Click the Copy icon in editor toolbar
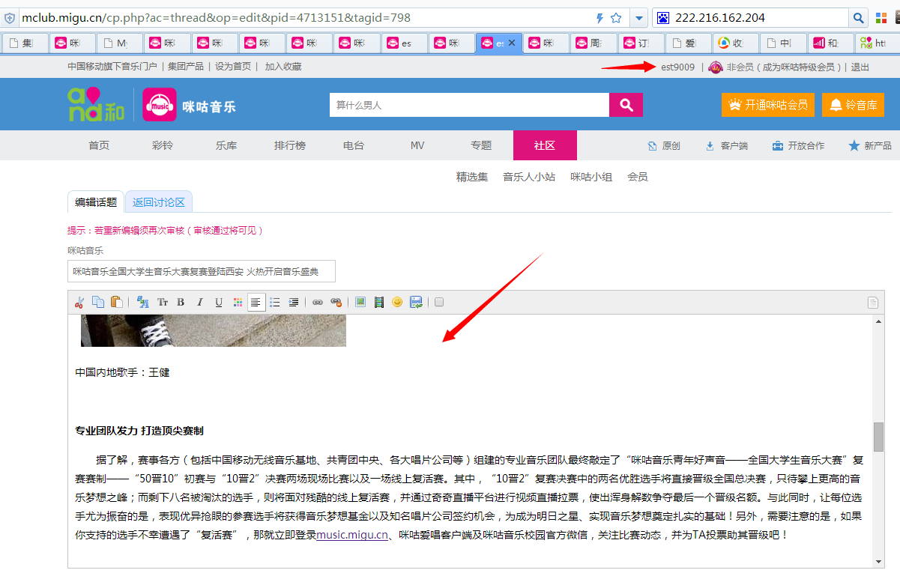Screen dimensions: 900x588 point(98,302)
